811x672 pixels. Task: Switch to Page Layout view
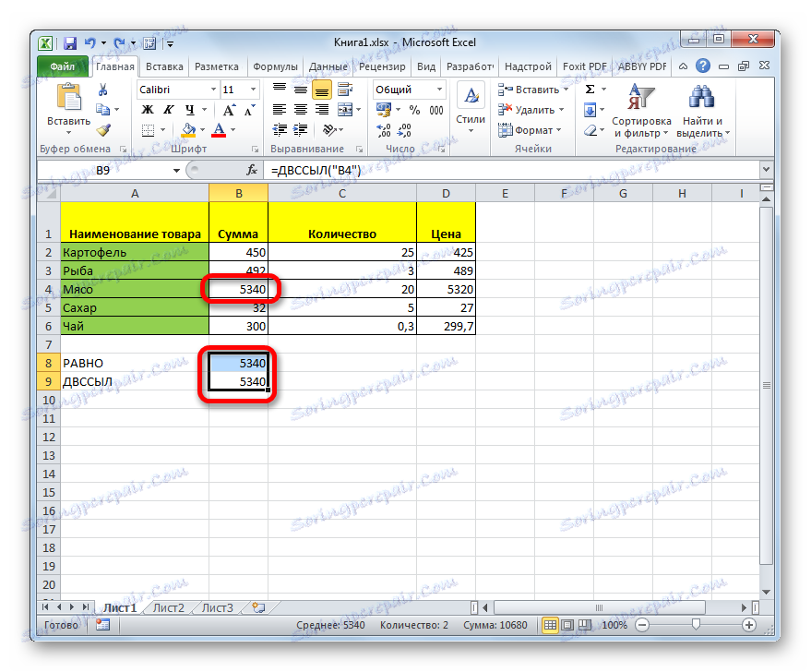(x=567, y=625)
